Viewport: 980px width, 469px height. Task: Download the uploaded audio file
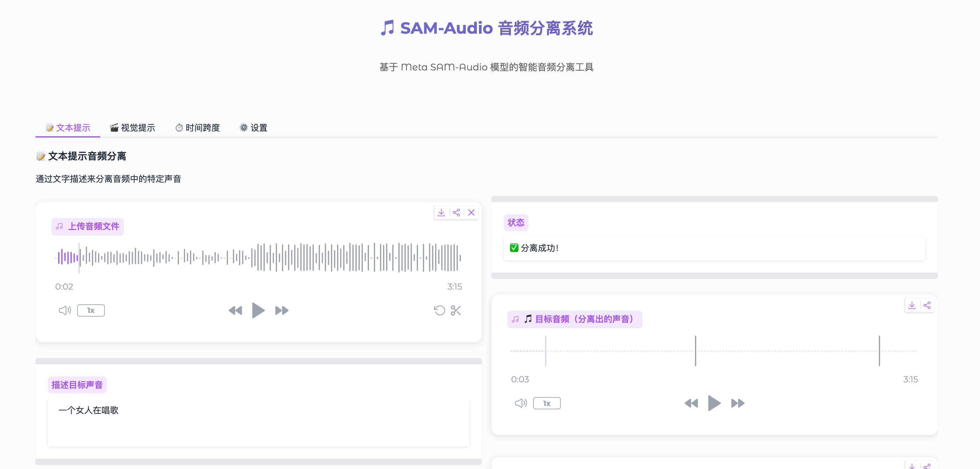pos(441,212)
